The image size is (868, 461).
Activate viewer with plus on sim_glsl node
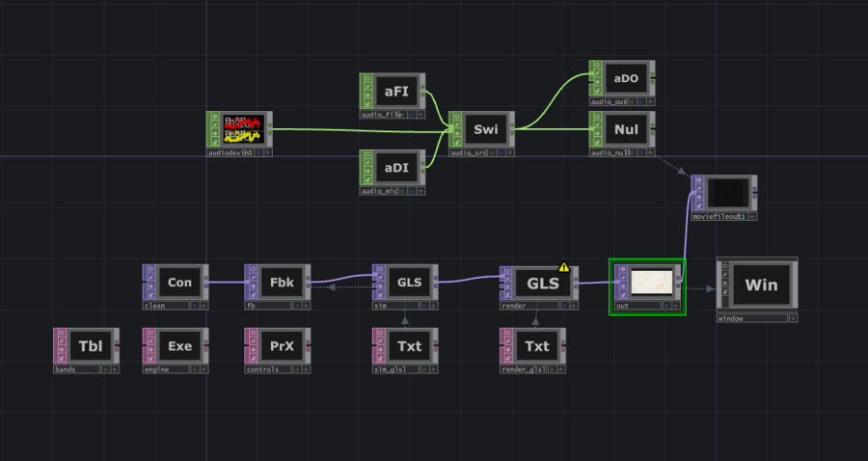(x=433, y=369)
